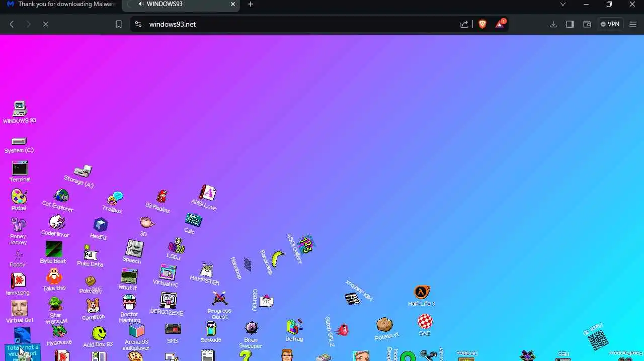The image size is (644, 361).
Task: Launch the Robby stick figure icon
Action: point(19,255)
